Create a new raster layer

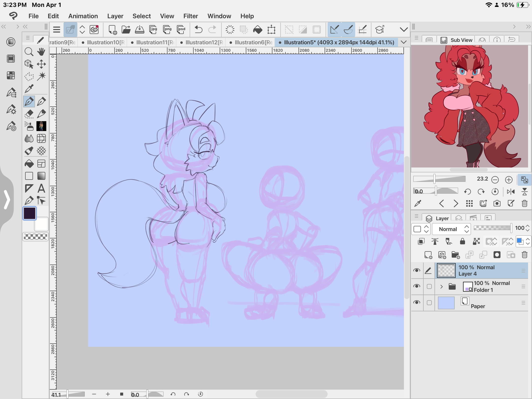(428, 255)
